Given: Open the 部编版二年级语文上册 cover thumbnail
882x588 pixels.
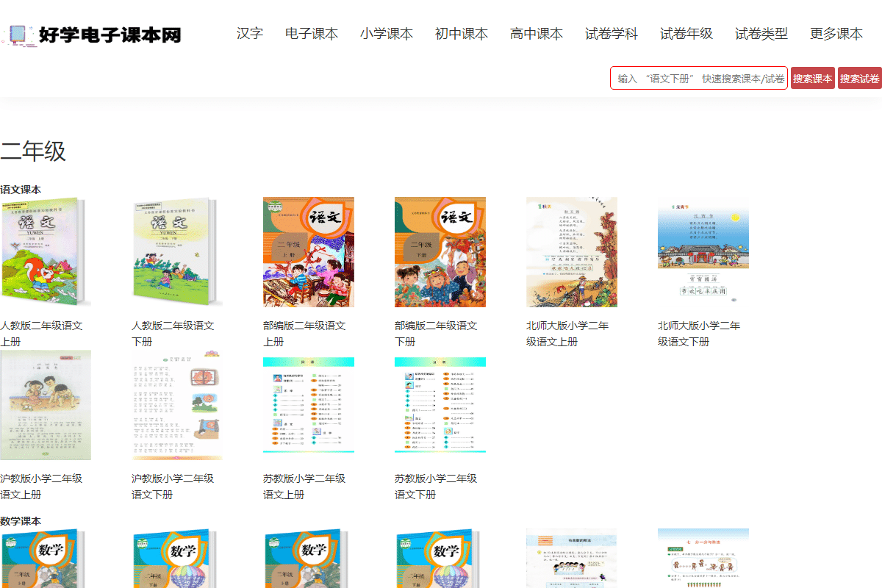Looking at the screenshot, I should click(x=309, y=252).
